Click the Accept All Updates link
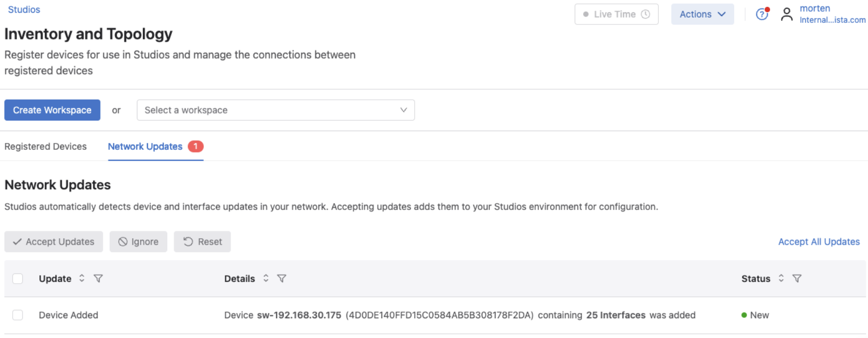The width and height of the screenshot is (868, 338). tap(818, 242)
